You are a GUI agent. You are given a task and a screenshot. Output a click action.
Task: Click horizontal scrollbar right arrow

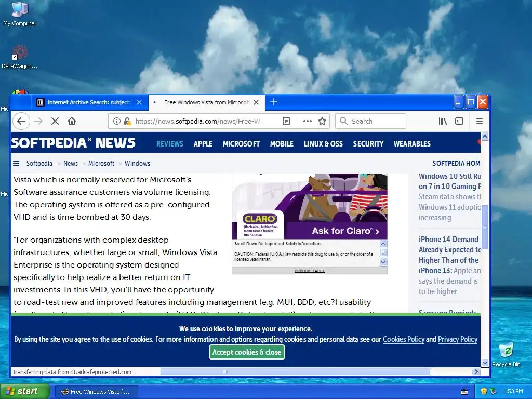[476, 372]
